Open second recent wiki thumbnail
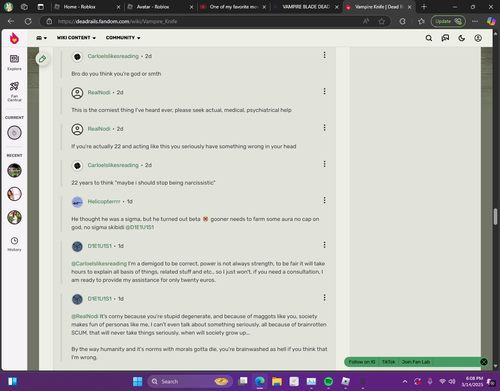The height and width of the screenshot is (391, 500). click(x=14, y=194)
